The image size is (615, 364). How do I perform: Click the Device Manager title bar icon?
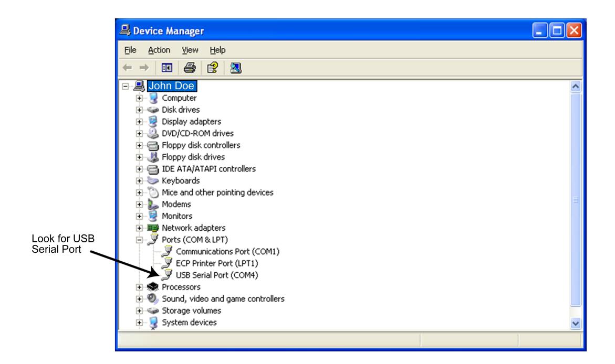click(x=125, y=30)
